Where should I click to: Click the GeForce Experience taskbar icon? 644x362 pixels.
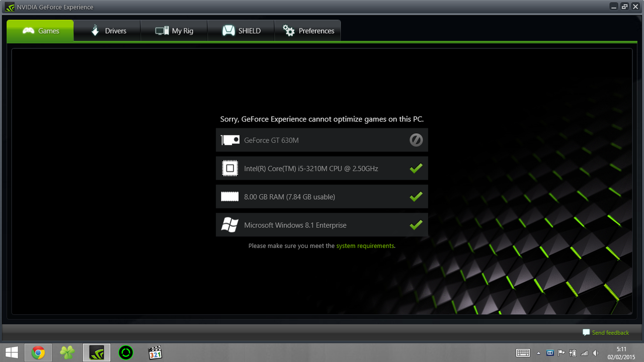click(96, 352)
